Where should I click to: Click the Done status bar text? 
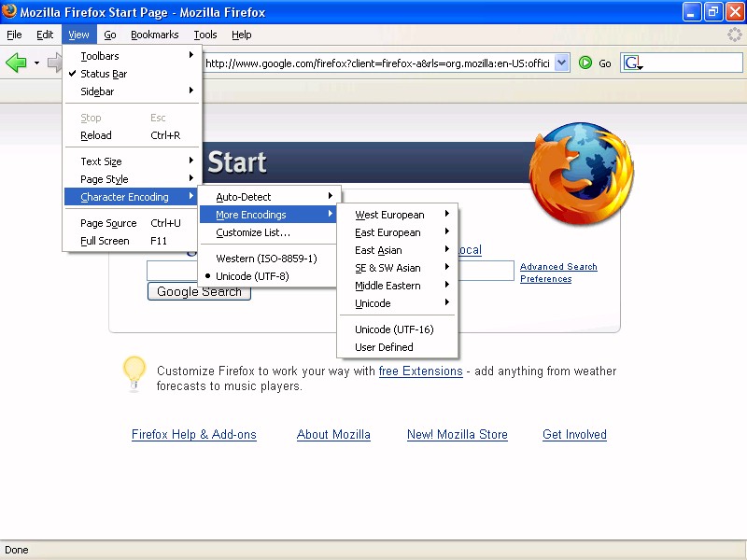17,550
